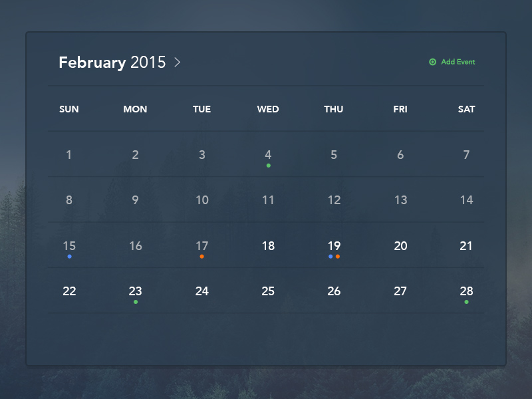The image size is (532, 399).
Task: Click the orange event dot under February 19
Action: point(338,255)
